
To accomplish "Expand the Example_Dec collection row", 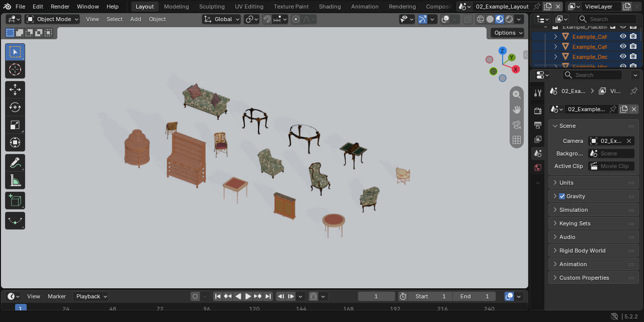I will 556,56.
